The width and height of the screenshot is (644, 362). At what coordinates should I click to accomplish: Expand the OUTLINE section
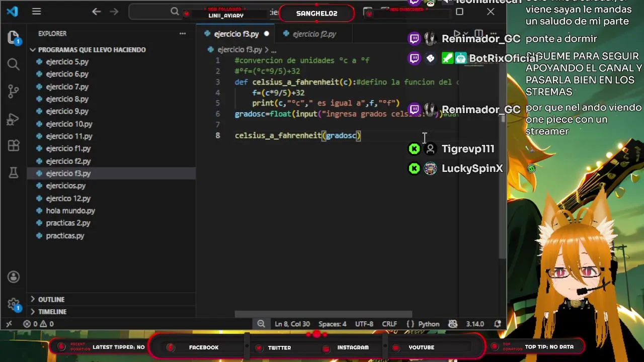click(51, 300)
